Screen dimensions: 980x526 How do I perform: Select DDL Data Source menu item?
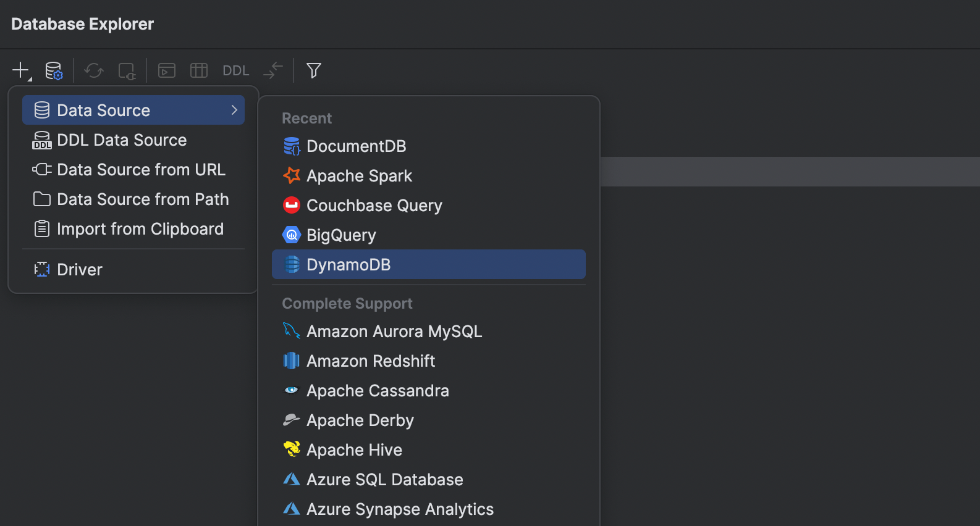122,140
